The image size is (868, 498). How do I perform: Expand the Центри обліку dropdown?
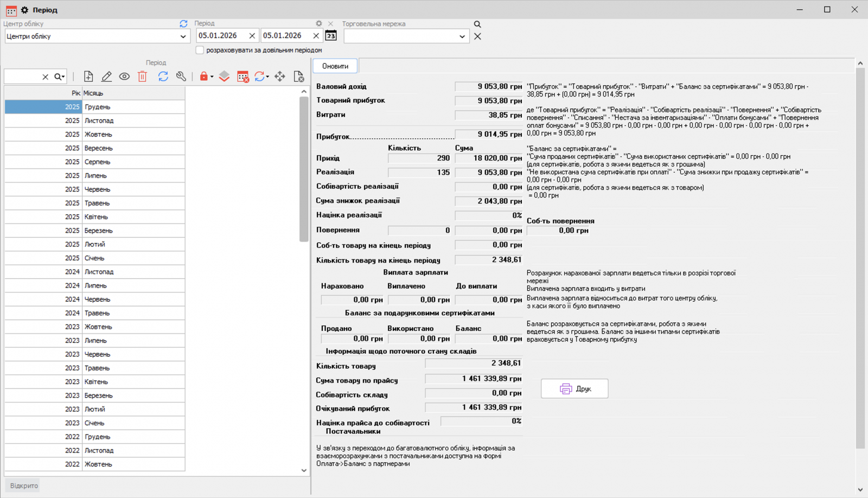pyautogui.click(x=183, y=36)
